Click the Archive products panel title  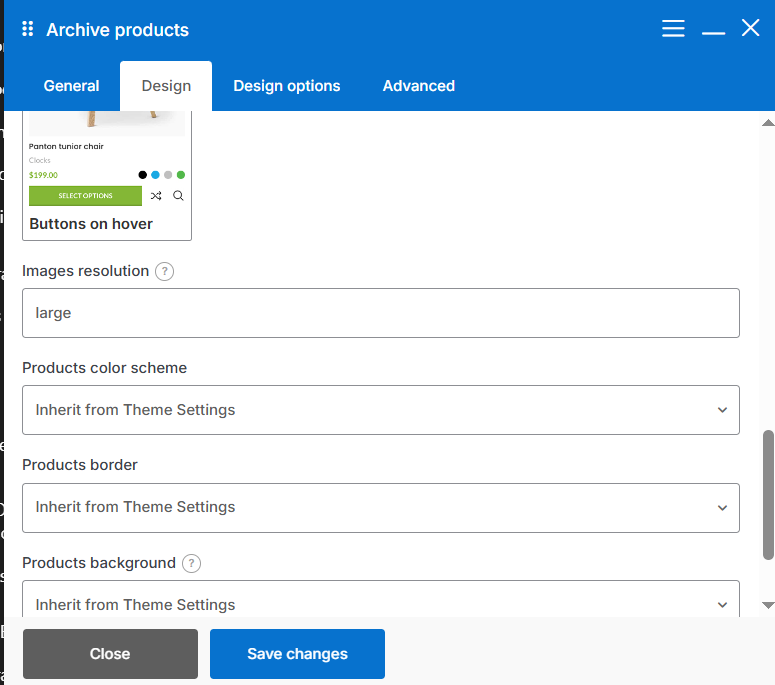[x=118, y=30]
